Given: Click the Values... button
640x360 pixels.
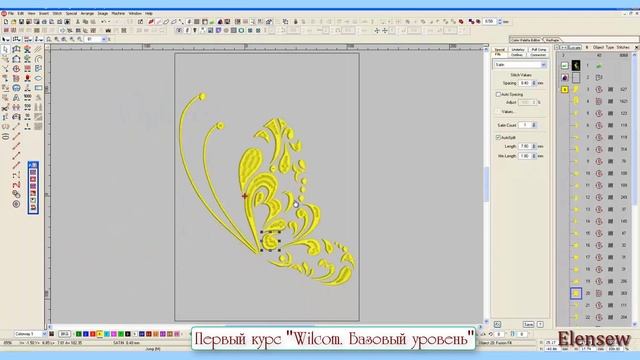Looking at the screenshot, I should click(507, 112).
